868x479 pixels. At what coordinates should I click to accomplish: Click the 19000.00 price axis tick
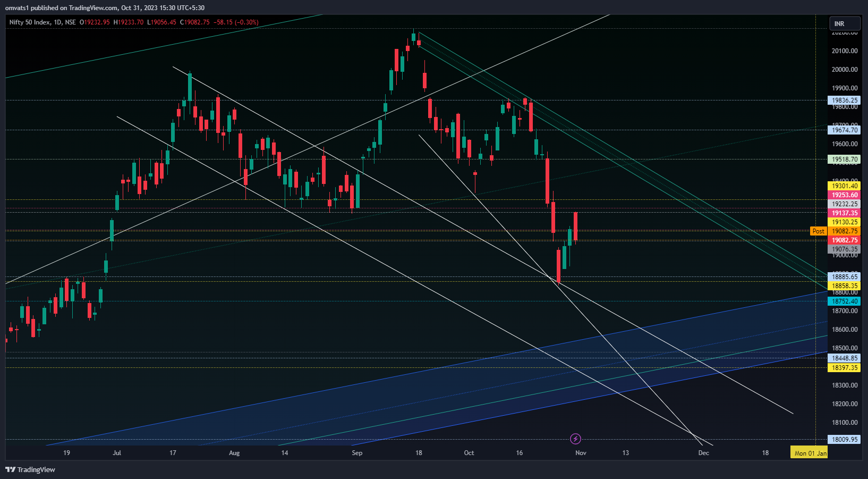click(845, 256)
